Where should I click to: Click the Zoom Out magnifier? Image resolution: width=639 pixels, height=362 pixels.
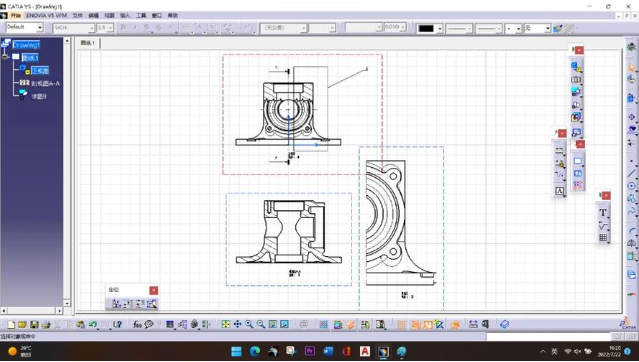[x=261, y=324]
